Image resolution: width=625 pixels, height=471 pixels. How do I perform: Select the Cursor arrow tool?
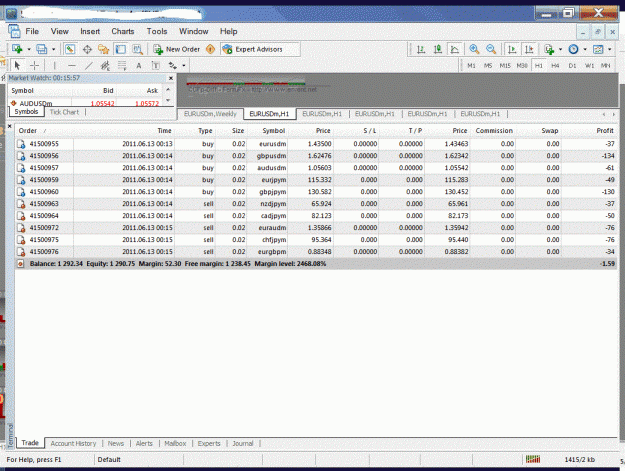17,65
